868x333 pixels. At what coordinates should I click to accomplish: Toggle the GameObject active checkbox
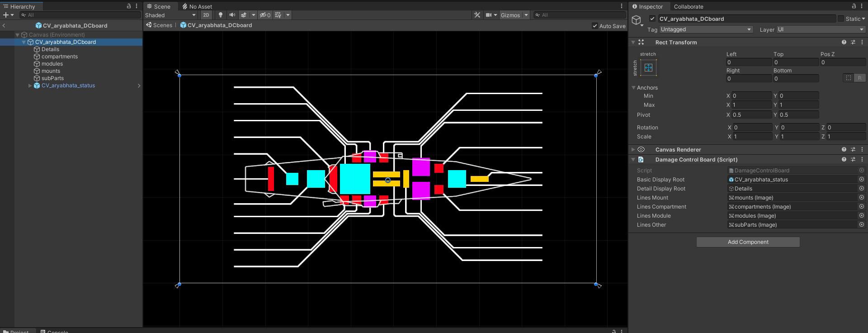pos(652,19)
